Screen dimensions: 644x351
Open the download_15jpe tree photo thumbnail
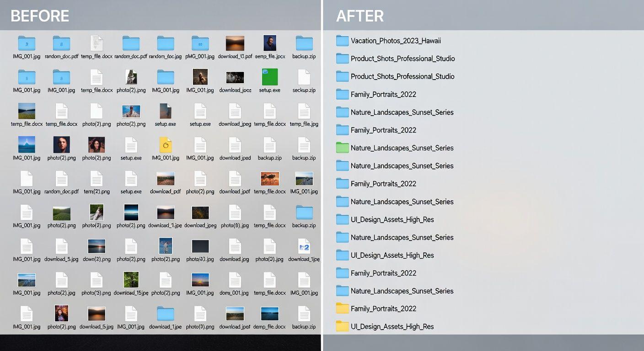click(131, 280)
